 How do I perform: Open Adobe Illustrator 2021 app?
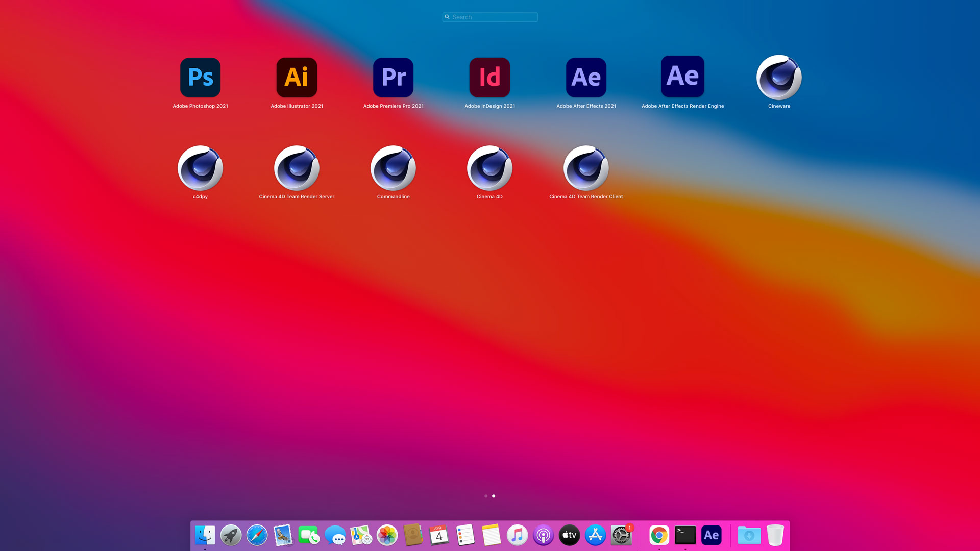point(297,78)
